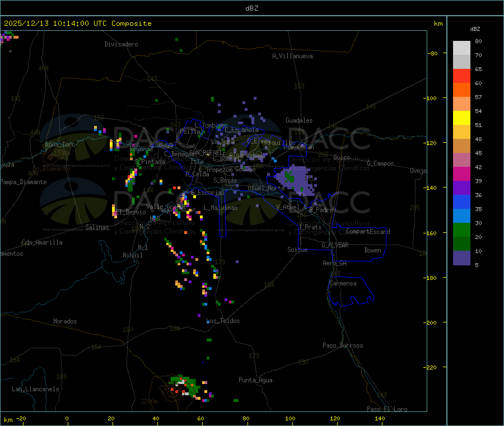Click the 100 km bottom axis label
Screen dimensions: 504x426
tap(290, 418)
